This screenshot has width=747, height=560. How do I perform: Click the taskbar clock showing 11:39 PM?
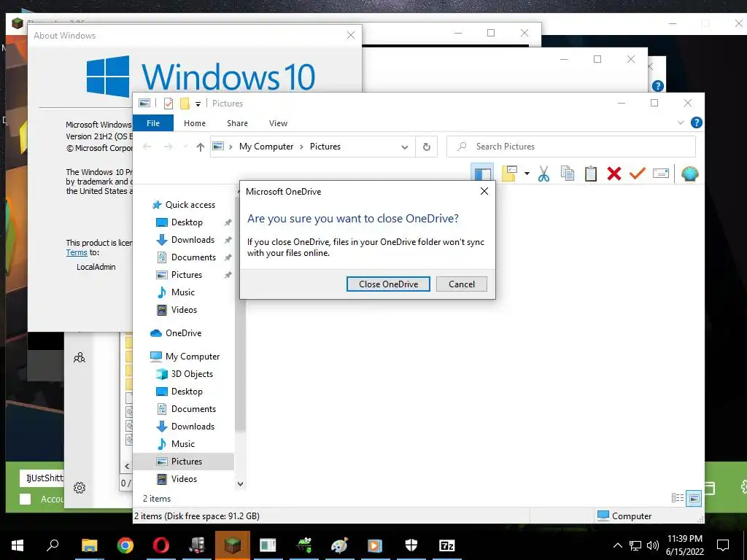[x=684, y=545]
